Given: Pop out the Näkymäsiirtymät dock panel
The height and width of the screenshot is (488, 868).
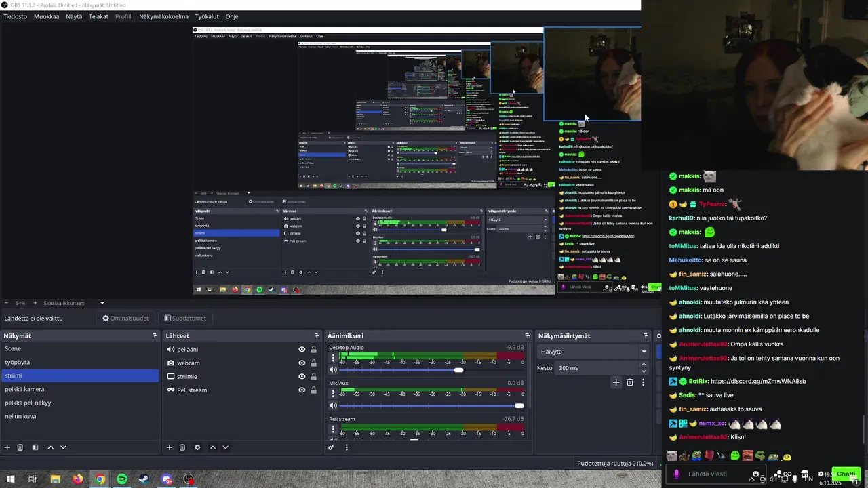Looking at the screenshot, I should (646, 335).
